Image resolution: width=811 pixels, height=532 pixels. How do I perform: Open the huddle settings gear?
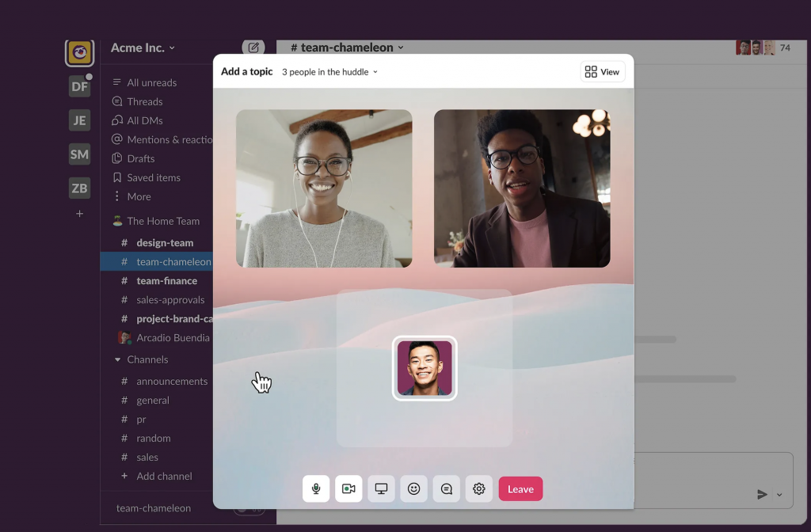coord(478,488)
